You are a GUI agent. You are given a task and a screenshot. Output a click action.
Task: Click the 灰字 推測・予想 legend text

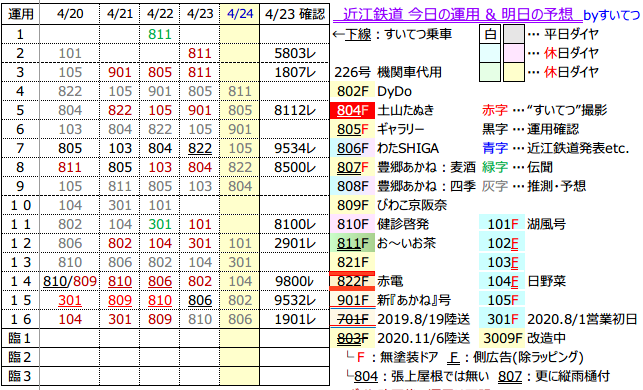pos(534,186)
